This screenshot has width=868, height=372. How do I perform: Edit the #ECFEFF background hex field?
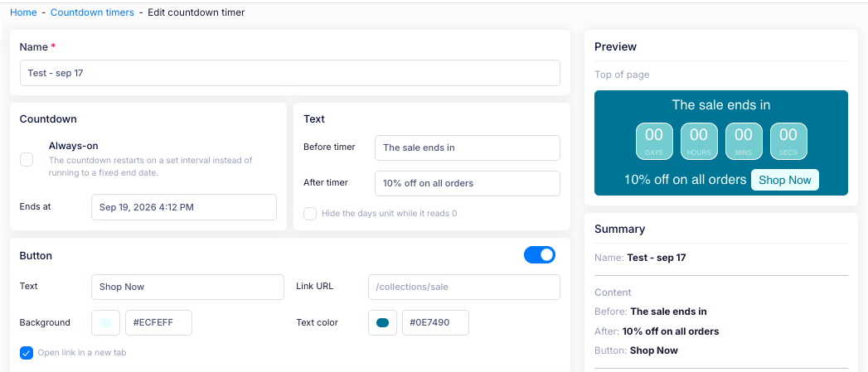pos(159,323)
